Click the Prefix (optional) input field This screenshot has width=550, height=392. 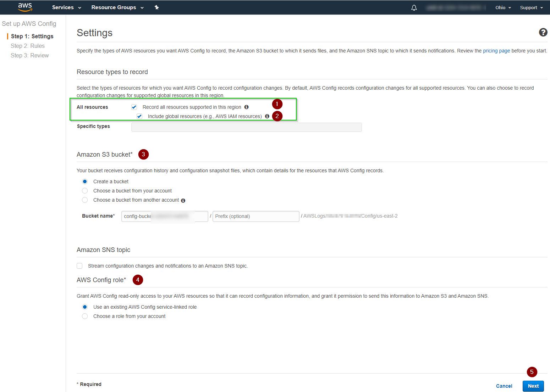(256, 216)
